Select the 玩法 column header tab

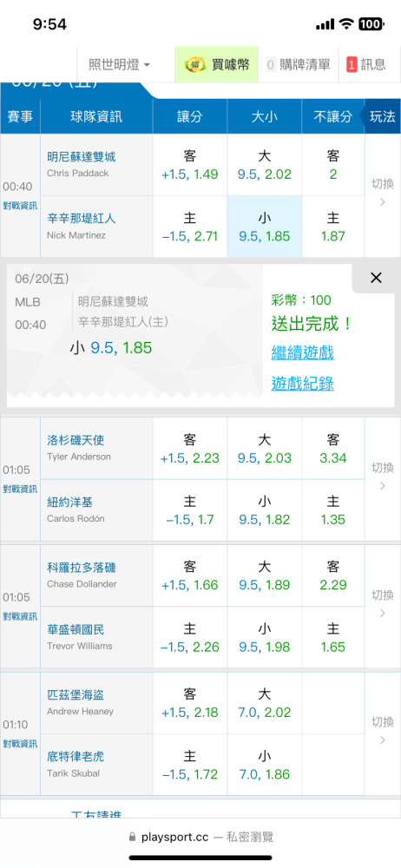point(383,117)
